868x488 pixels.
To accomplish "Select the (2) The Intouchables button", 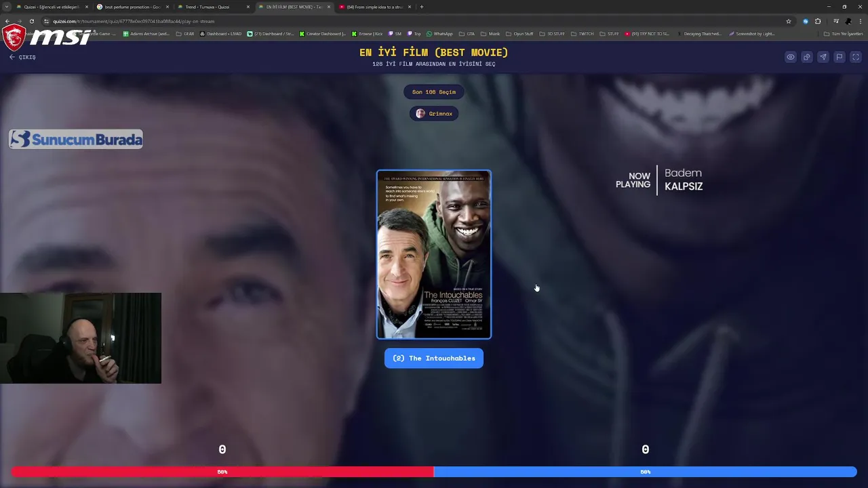I will 434,358.
